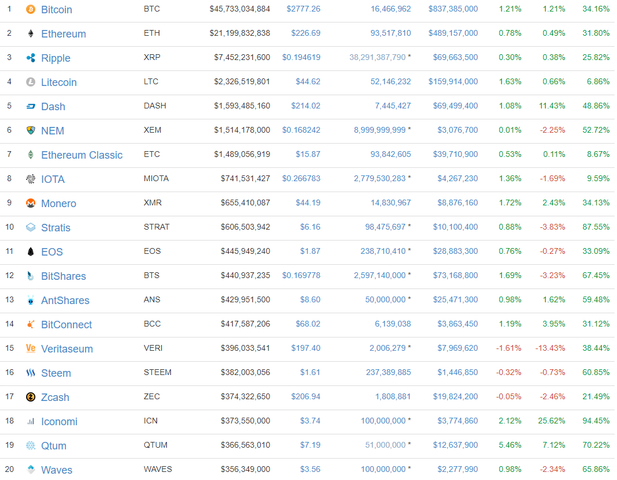This screenshot has width=617, height=480.
Task: Click Bitcoin price $2777.26
Action: [x=303, y=9]
